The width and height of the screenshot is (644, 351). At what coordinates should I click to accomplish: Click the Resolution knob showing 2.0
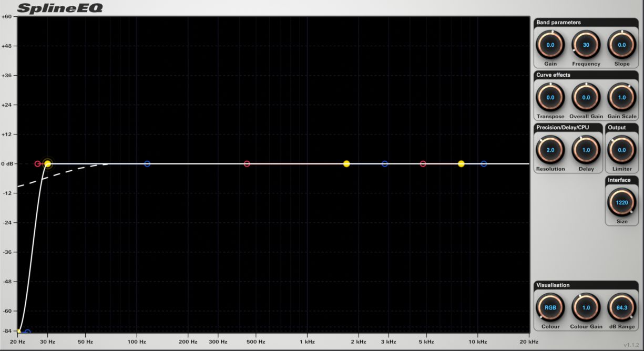550,150
